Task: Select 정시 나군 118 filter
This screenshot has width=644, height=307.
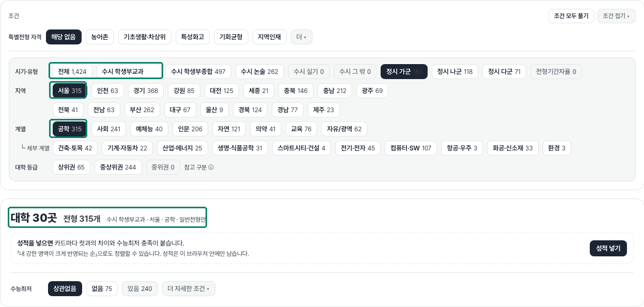Action: point(455,72)
